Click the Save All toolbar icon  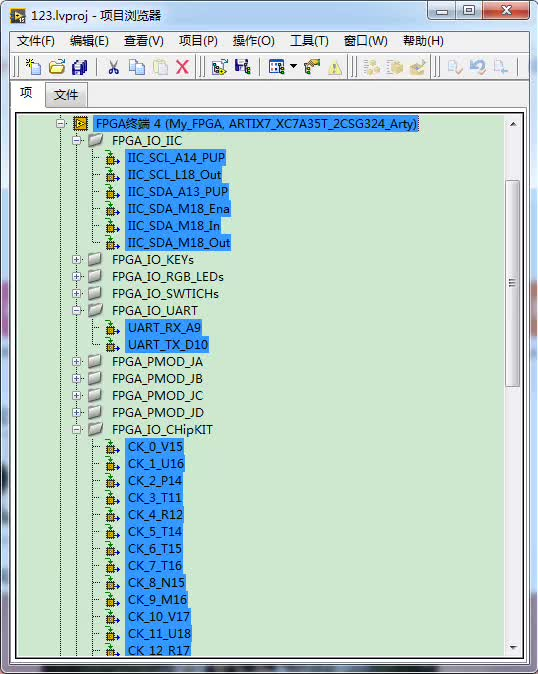point(79,67)
